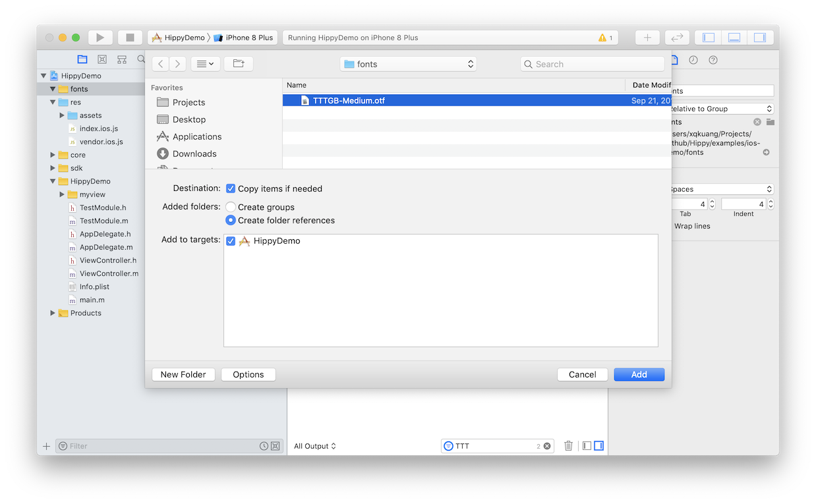The image size is (816, 504).
Task: Open the view options dropdown in dialog
Action: tap(206, 64)
